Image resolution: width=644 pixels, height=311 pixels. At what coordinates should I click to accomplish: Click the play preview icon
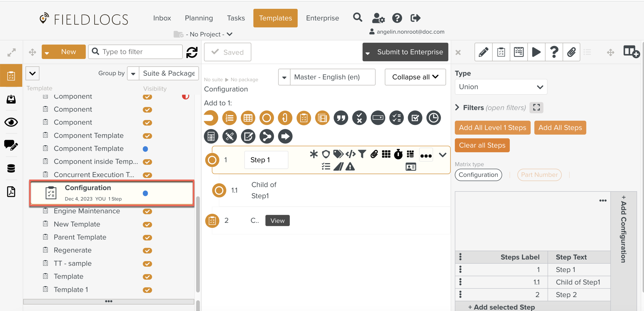pyautogui.click(x=536, y=52)
